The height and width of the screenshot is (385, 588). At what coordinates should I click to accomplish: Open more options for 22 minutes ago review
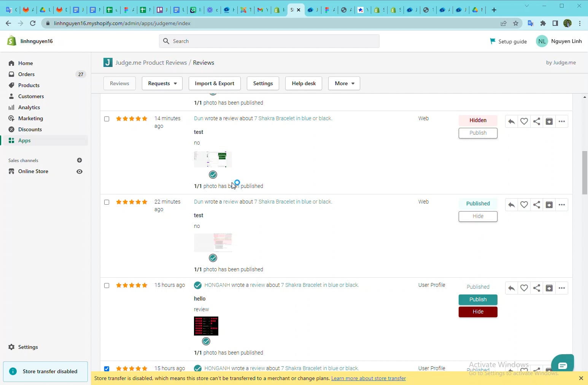[562, 205]
